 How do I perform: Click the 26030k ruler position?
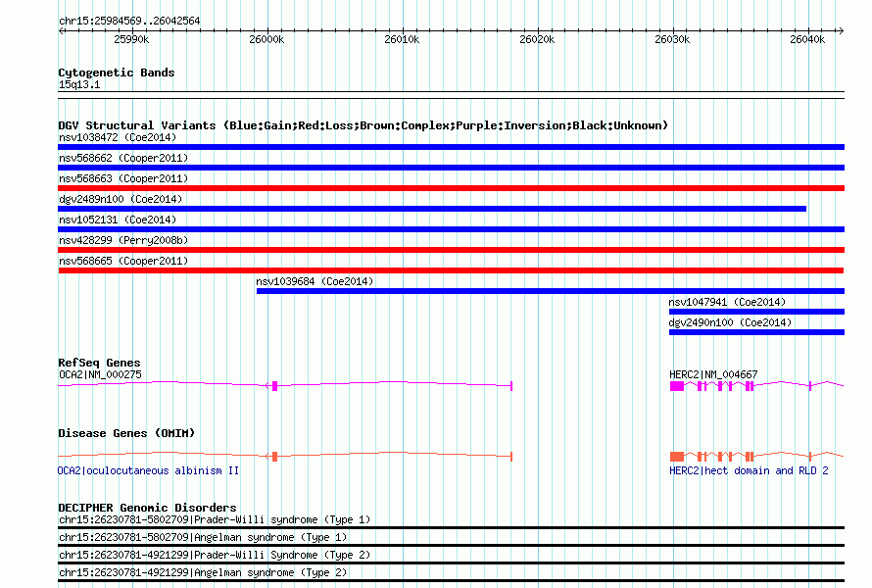coord(672,39)
